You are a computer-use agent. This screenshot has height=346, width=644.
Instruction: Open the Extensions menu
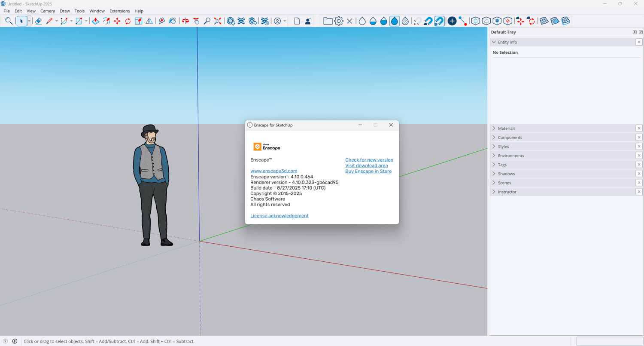(x=119, y=11)
